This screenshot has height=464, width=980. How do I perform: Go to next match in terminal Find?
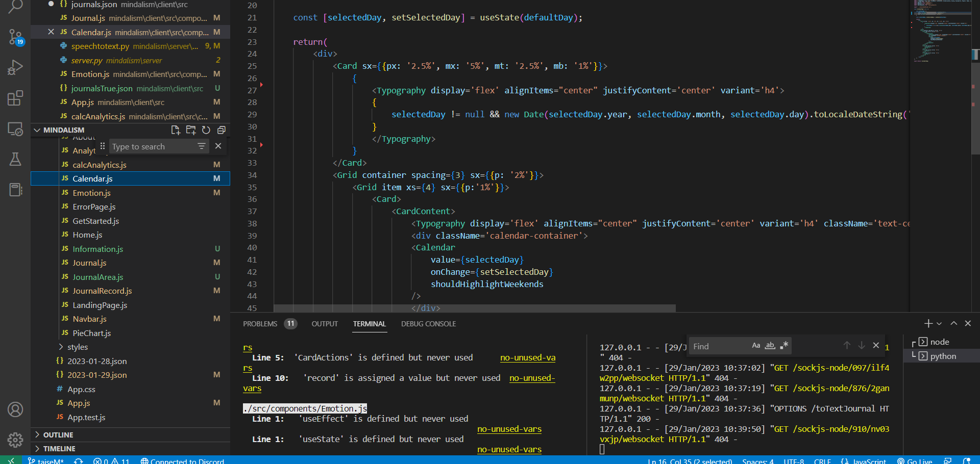click(x=862, y=345)
